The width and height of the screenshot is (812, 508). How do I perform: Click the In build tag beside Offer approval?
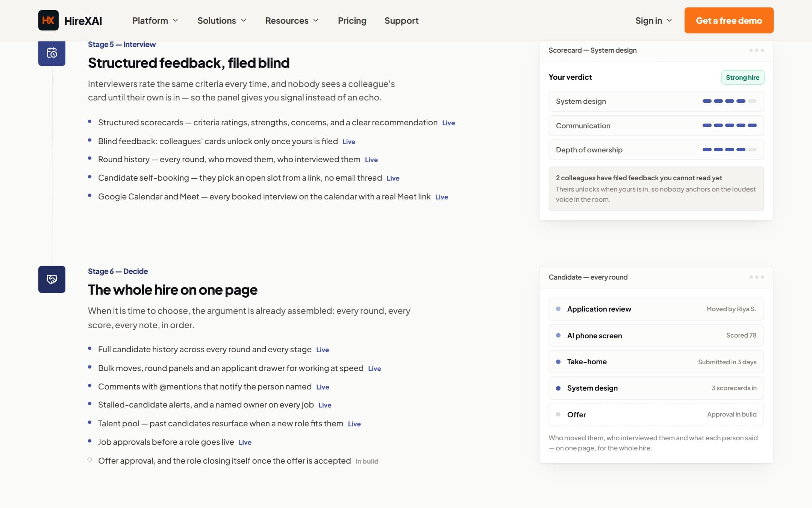(367, 461)
